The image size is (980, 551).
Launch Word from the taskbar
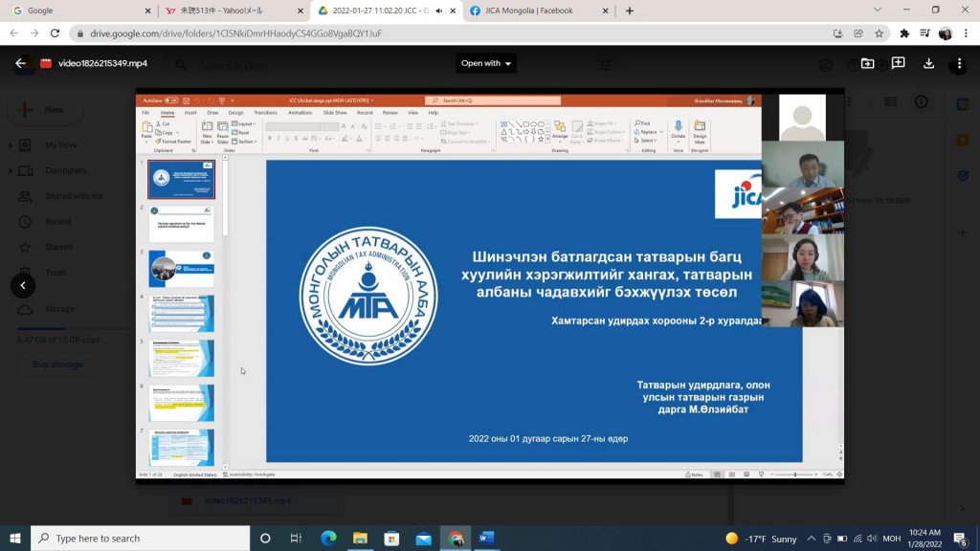(x=486, y=539)
